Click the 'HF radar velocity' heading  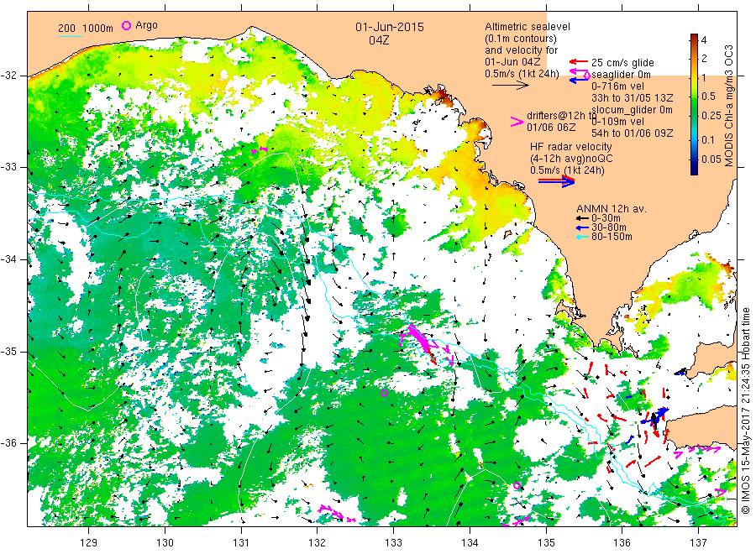coord(571,146)
